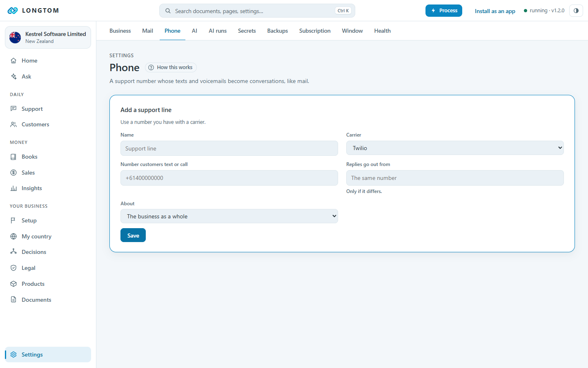Click the lightning bolt Process icon
The width and height of the screenshot is (588, 368).
click(433, 11)
